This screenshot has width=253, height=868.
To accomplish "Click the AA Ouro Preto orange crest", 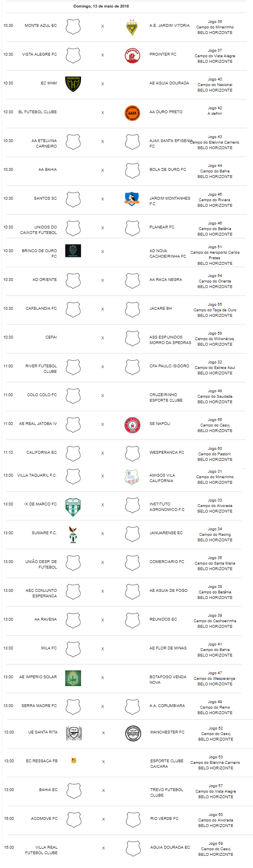I will [x=132, y=113].
